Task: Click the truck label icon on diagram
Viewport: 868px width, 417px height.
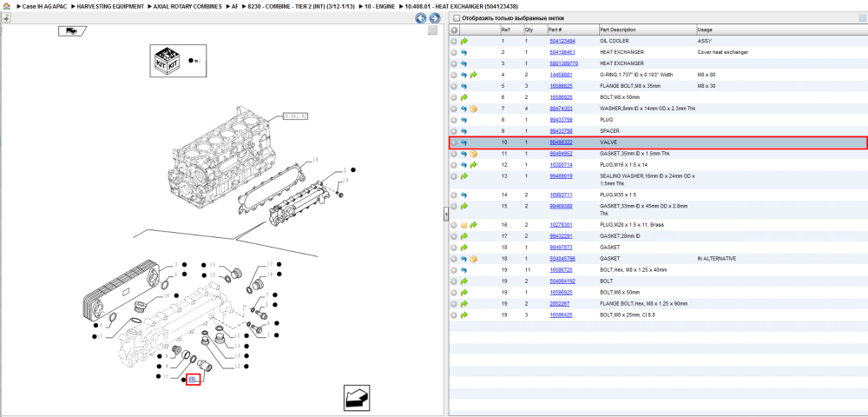Action: [x=71, y=31]
